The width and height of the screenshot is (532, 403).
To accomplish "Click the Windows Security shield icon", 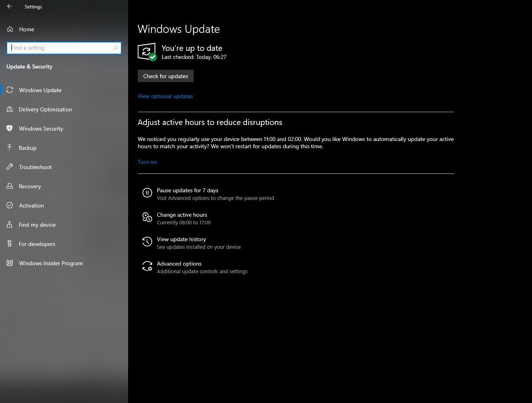I will point(10,129).
